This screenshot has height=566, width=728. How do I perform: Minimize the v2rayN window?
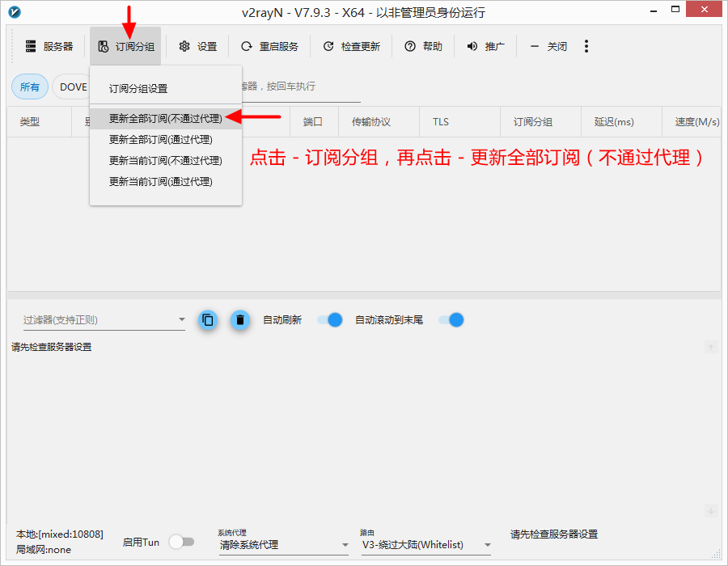(654, 10)
